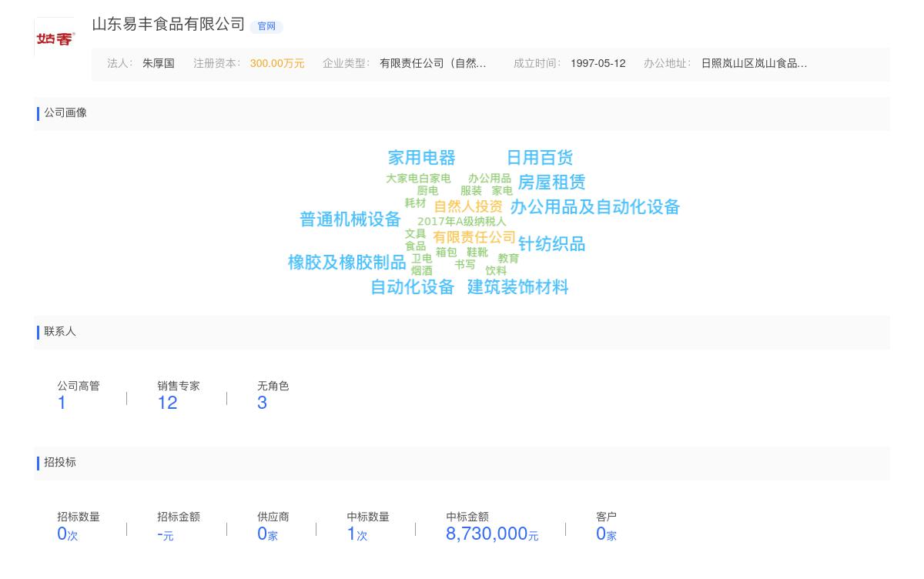Click 日用百货 keyword tag

[x=539, y=158]
